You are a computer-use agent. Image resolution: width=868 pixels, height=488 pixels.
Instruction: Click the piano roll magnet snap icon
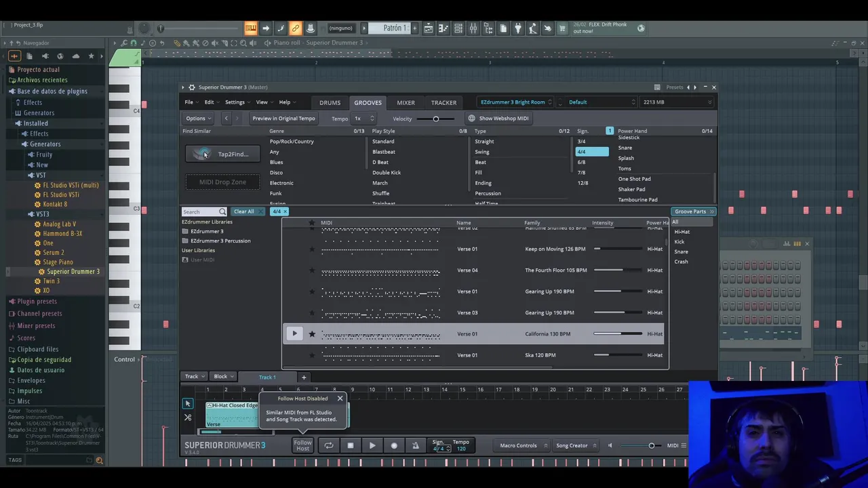134,43
